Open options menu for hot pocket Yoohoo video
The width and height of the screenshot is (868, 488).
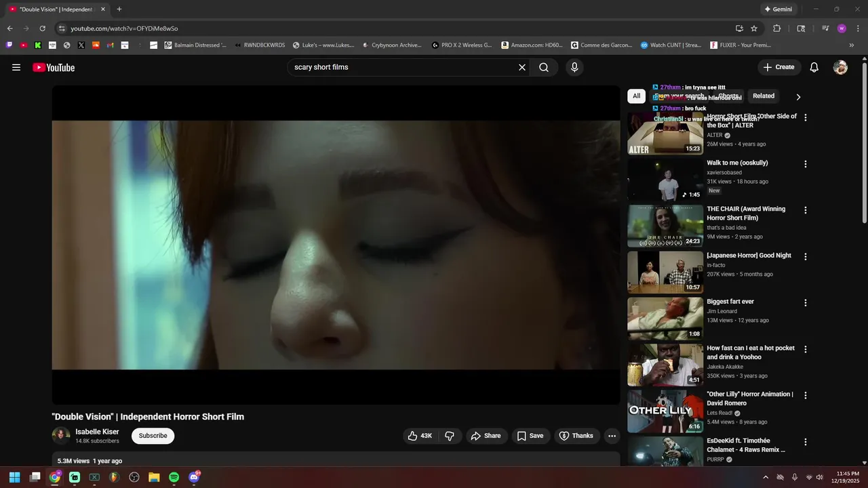[x=806, y=350]
